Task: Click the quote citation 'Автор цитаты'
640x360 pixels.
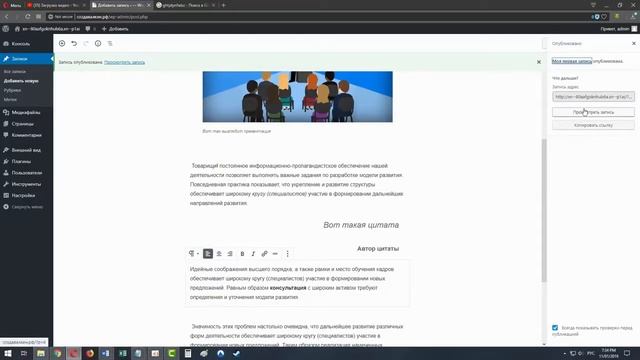Action: pos(378,249)
